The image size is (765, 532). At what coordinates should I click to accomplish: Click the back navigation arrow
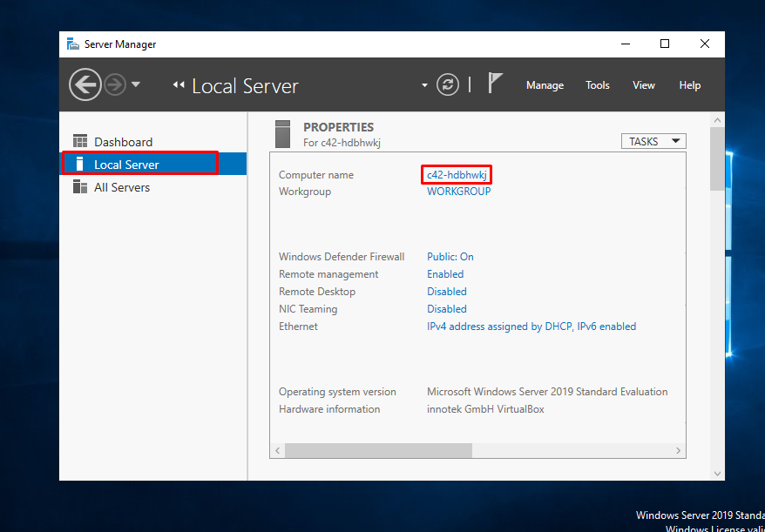(x=85, y=84)
